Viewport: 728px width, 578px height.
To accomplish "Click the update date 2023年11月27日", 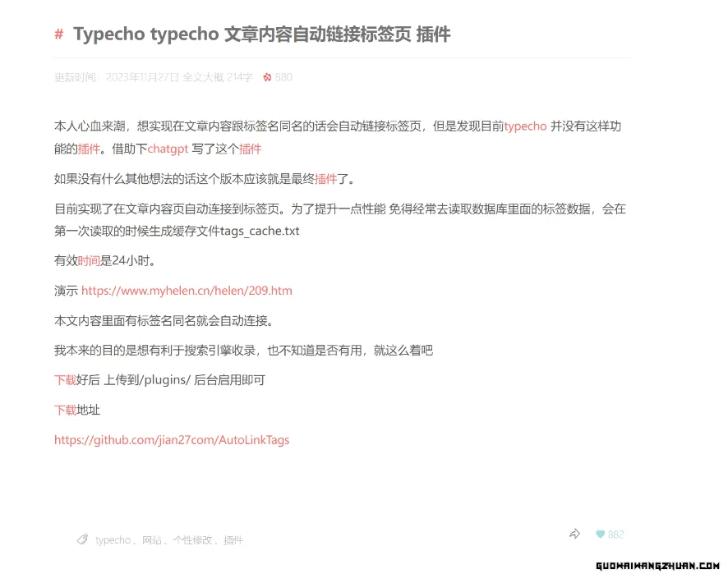I will [x=142, y=77].
